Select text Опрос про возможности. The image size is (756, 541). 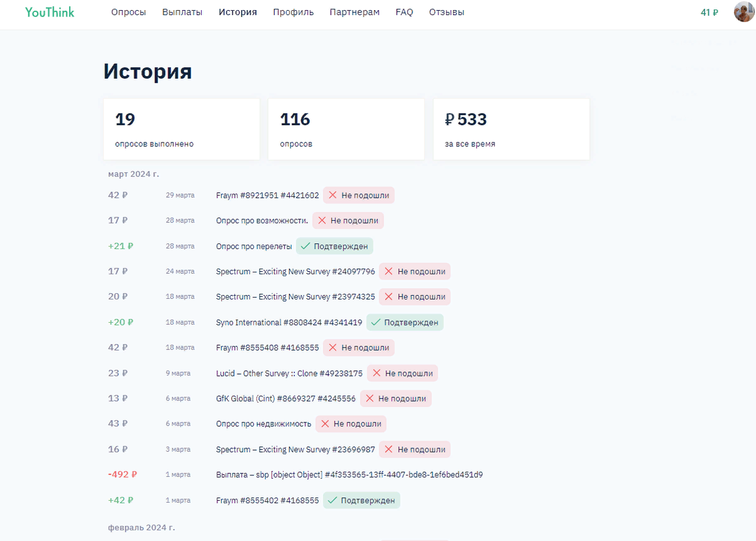(262, 221)
